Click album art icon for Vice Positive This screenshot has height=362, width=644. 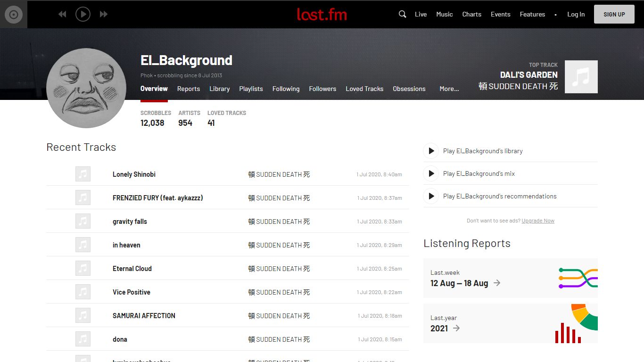[83, 292]
